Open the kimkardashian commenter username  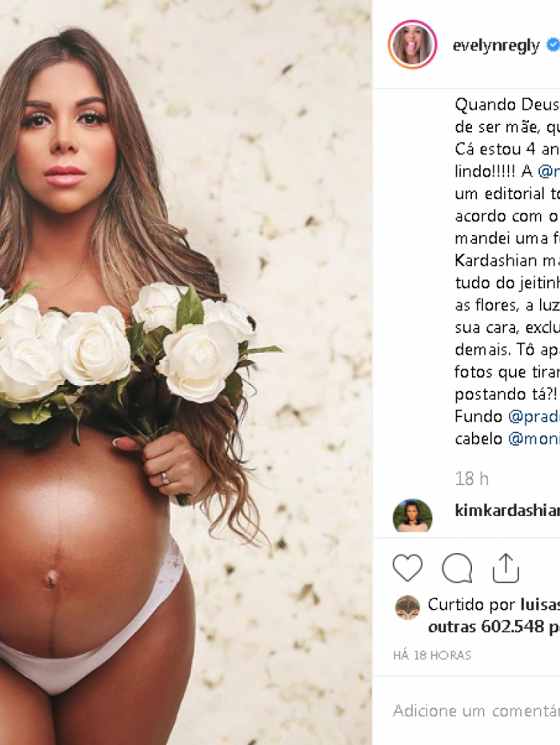(507, 511)
